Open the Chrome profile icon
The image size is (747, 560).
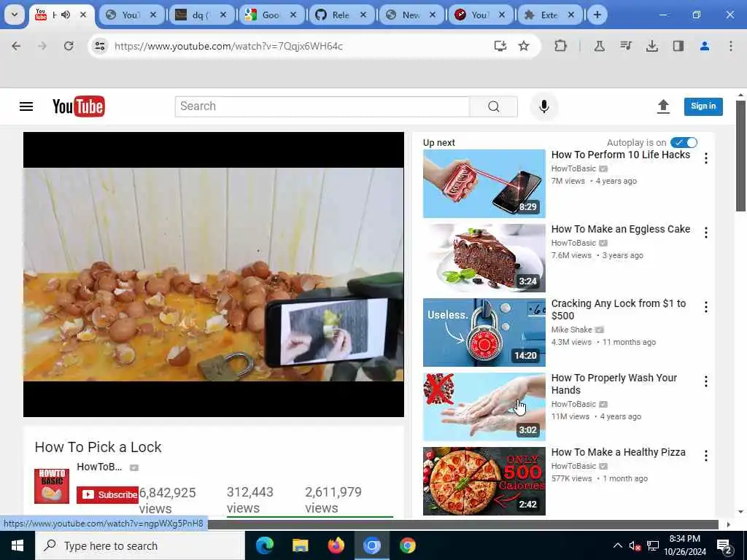click(705, 46)
